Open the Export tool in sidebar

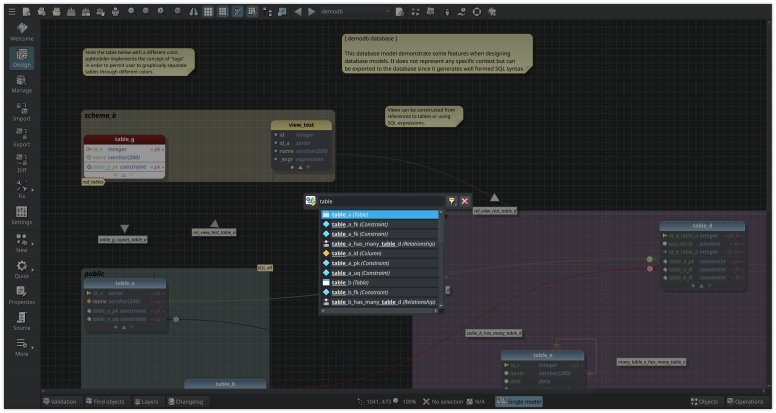22,138
